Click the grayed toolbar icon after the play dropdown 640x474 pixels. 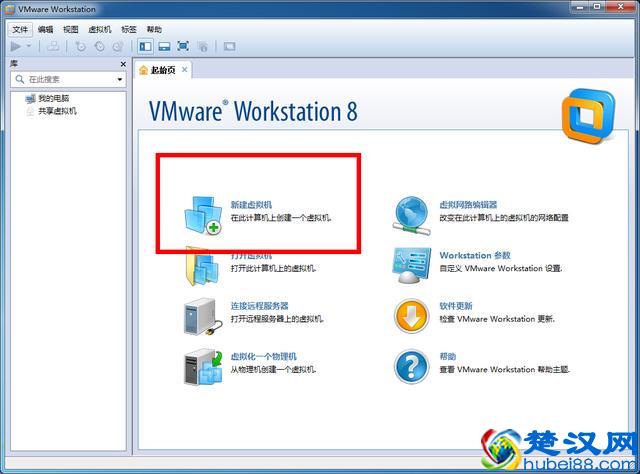[53, 47]
